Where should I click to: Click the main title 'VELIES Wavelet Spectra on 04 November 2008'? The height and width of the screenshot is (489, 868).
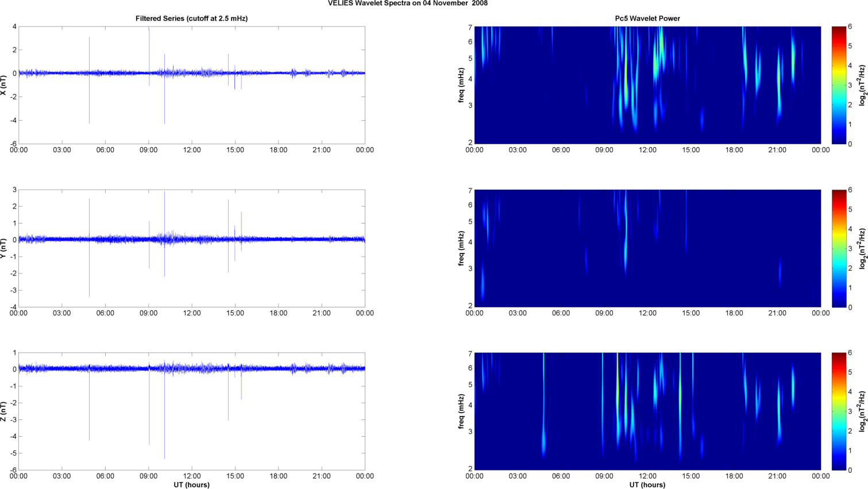(x=408, y=3)
